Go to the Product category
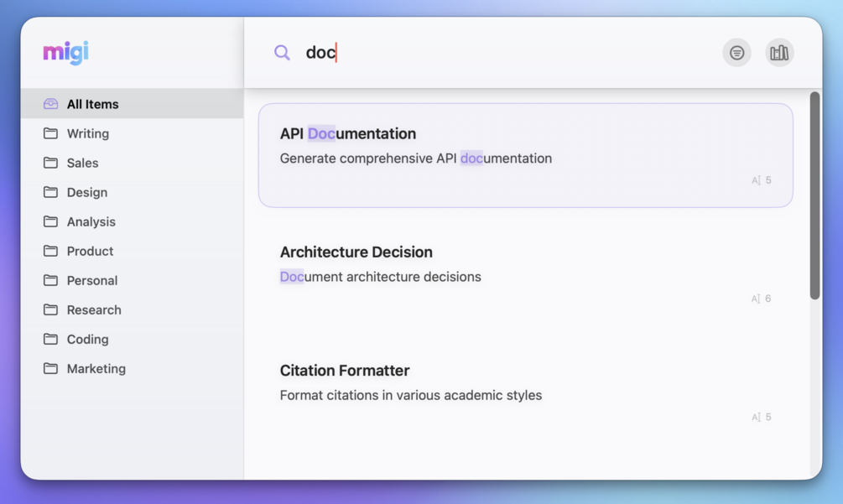 (90, 251)
